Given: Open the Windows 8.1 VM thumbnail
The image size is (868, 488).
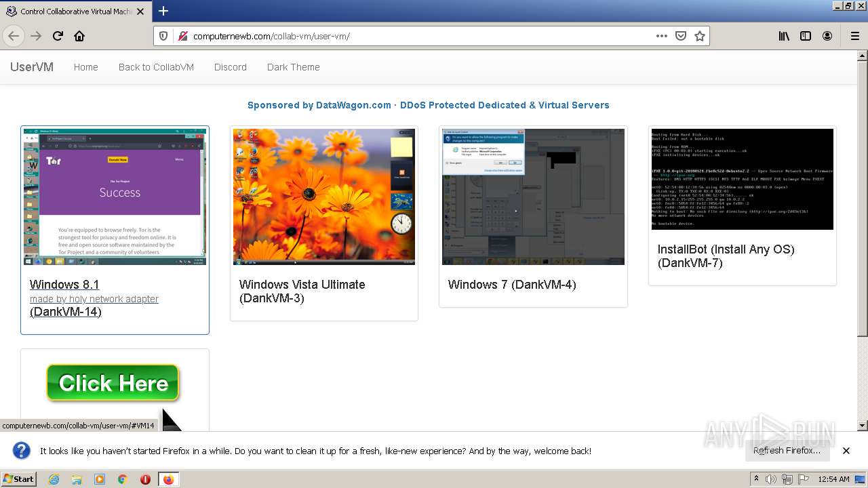Looking at the screenshot, I should pyautogui.click(x=115, y=197).
